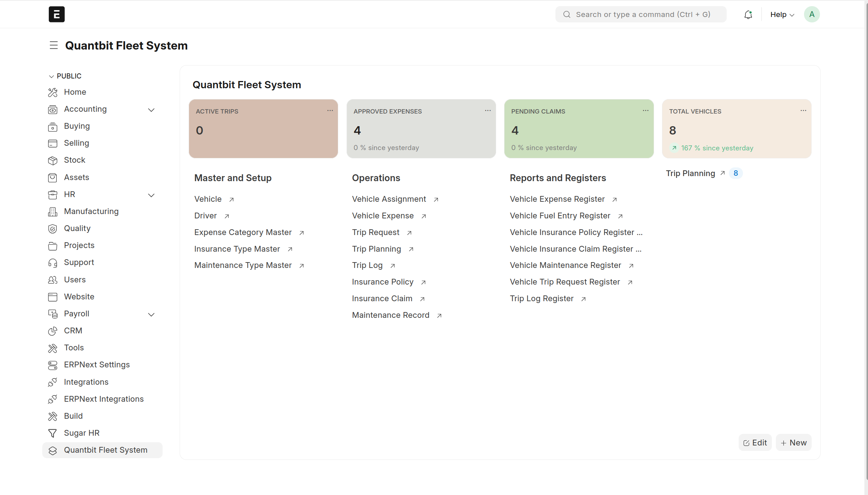Expand the Payroll sidebar section
This screenshot has width=868, height=495.
pyautogui.click(x=151, y=314)
